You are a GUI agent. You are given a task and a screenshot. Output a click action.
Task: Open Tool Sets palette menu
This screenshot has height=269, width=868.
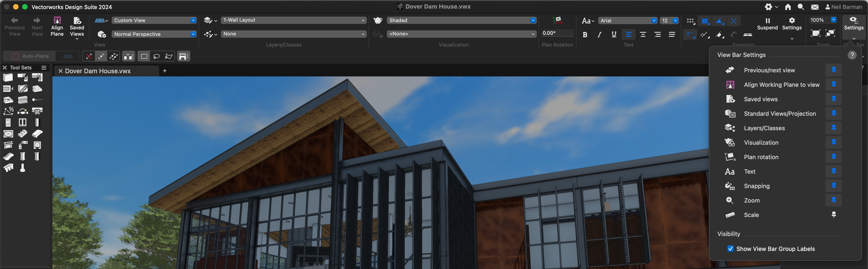43,67
